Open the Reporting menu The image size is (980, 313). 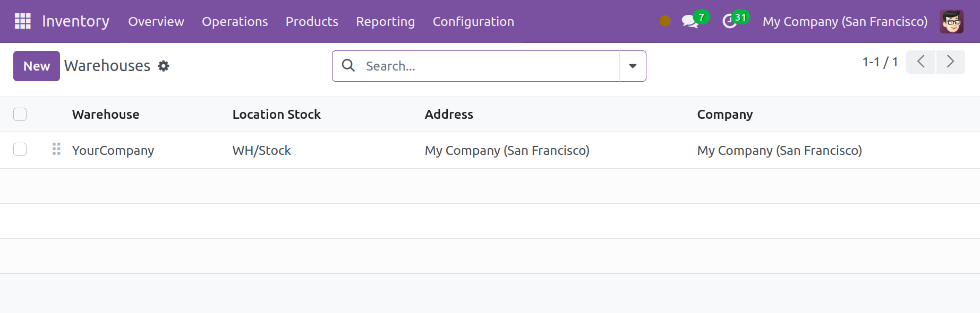pos(385,22)
